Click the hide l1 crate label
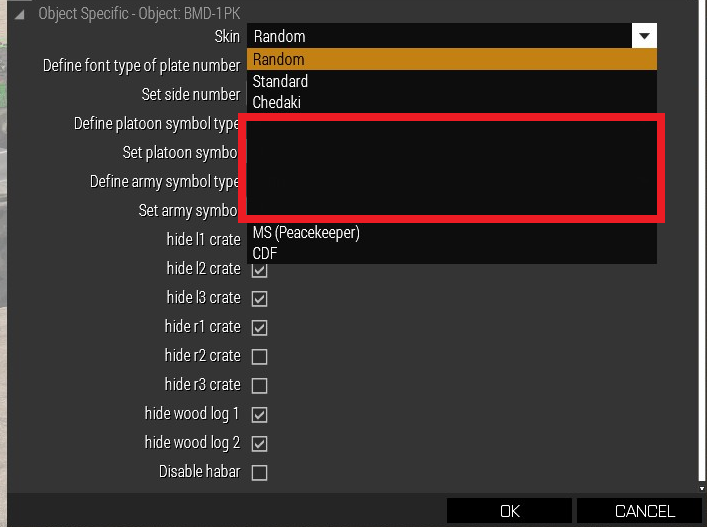This screenshot has width=707, height=527. click(x=203, y=239)
